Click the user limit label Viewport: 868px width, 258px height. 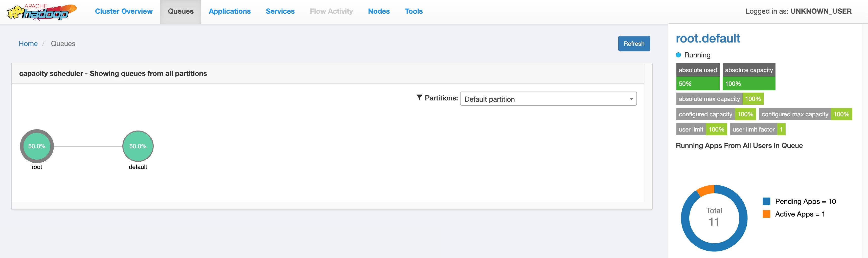(691, 130)
